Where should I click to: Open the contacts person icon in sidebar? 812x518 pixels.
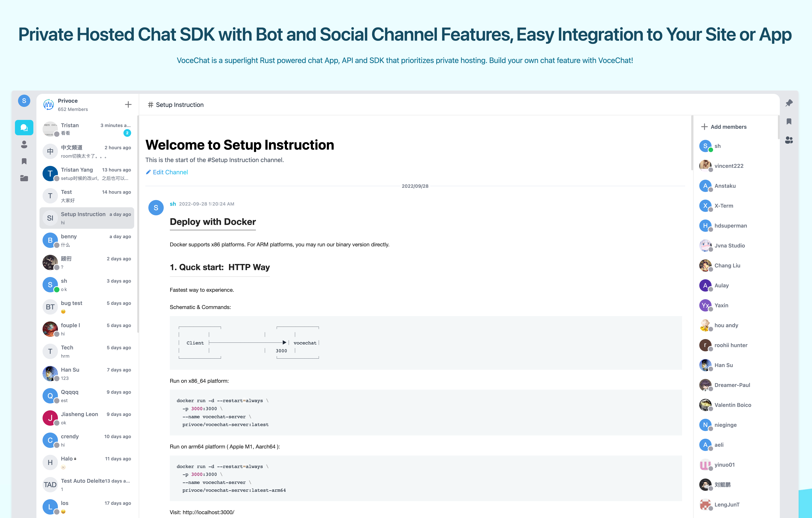tap(24, 144)
